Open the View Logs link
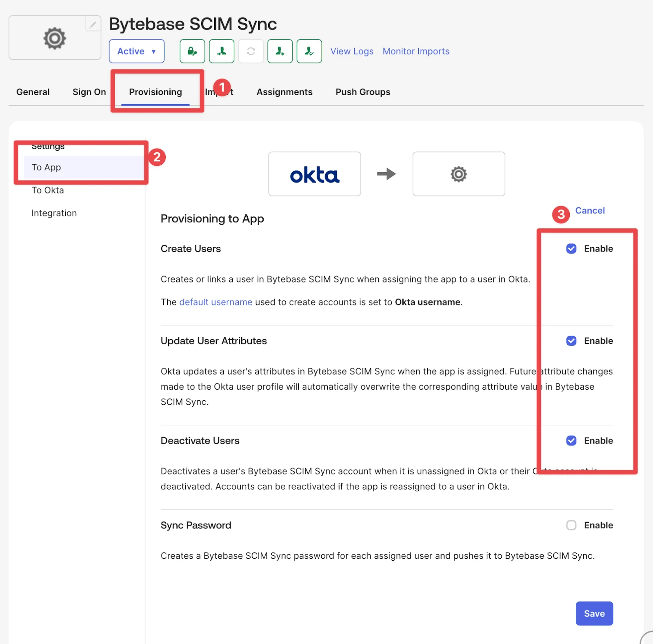653x644 pixels. pyautogui.click(x=352, y=51)
